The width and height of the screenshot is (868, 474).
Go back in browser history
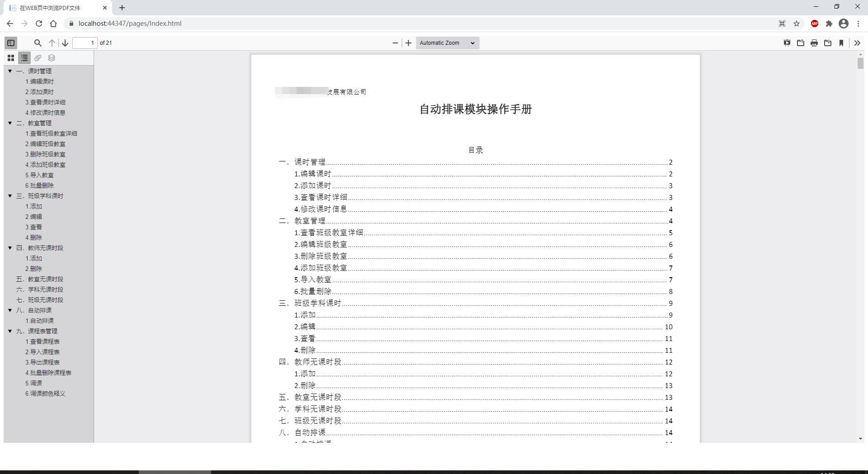[x=10, y=24]
